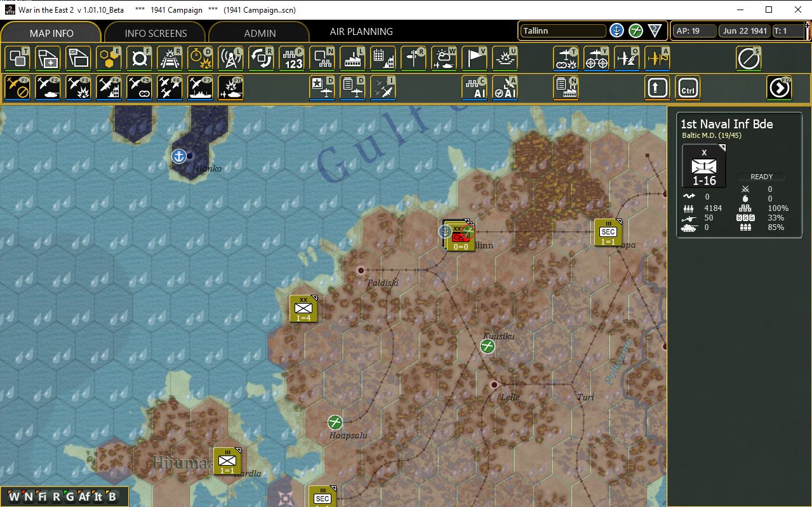Click the 1-16 unit counter in panel
The image size is (812, 507).
click(704, 166)
